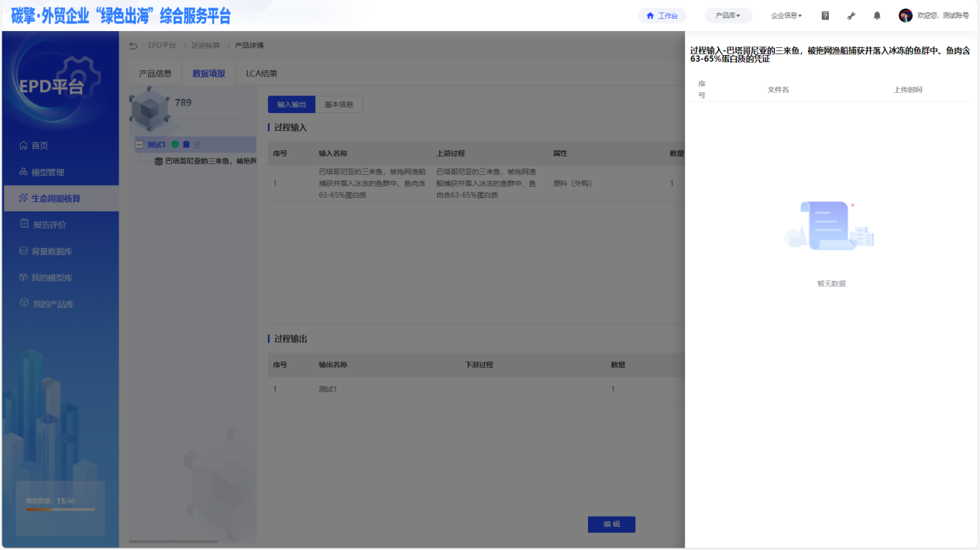The height and width of the screenshot is (550, 980).
Task: Switch to the LCA结果 tab
Action: pos(261,74)
